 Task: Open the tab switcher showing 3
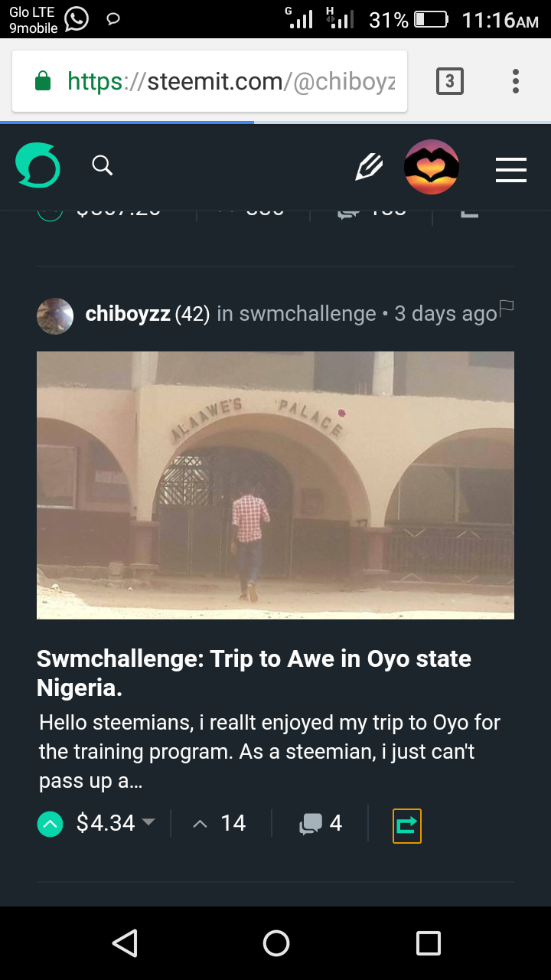click(449, 81)
